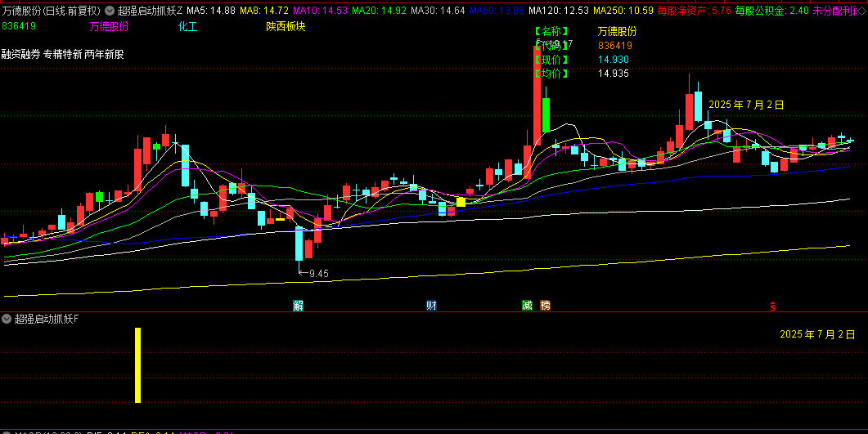The image size is (868, 434).
Task: Click the green stock code 836419
Action: [20, 26]
